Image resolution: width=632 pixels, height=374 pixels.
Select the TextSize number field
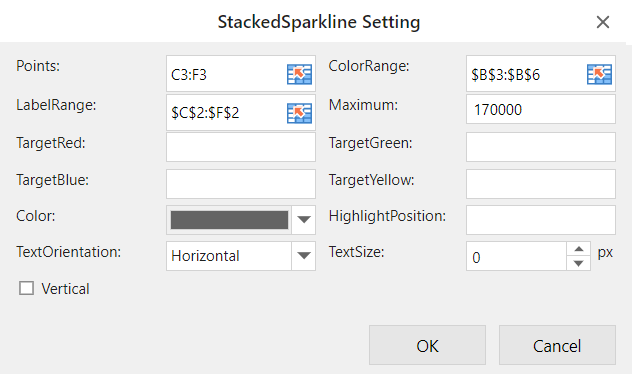(x=516, y=256)
